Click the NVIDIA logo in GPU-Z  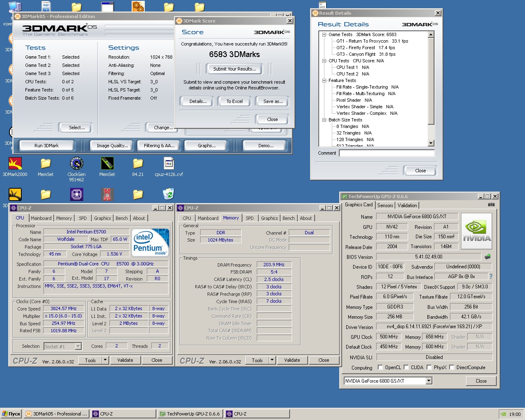point(477,231)
